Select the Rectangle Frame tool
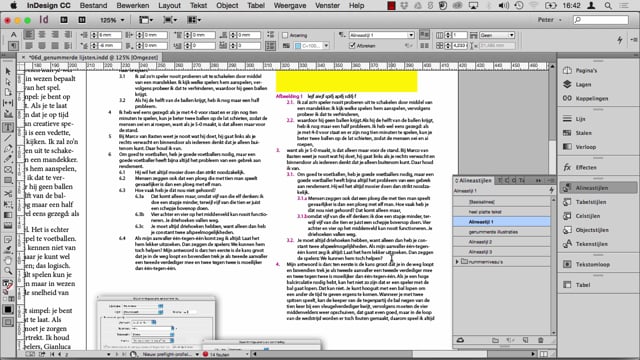The image size is (640, 360). [x=8, y=169]
